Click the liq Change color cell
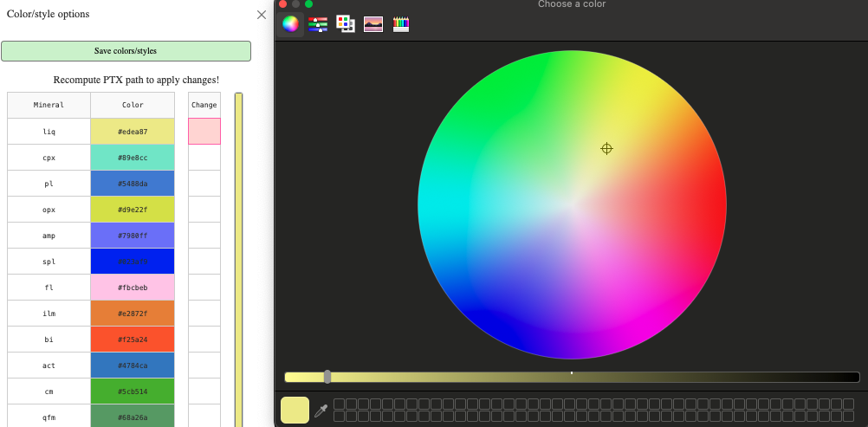Viewport: 868px width, 427px height. 204,132
